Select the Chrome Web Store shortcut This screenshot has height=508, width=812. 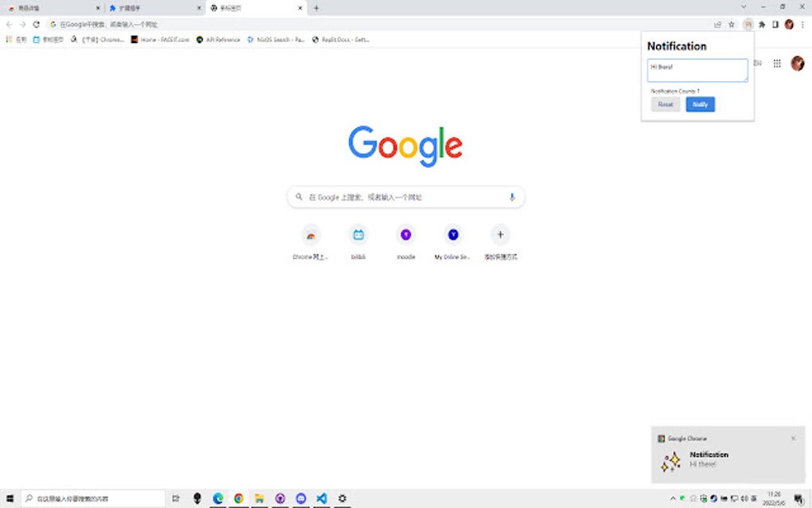(310, 235)
